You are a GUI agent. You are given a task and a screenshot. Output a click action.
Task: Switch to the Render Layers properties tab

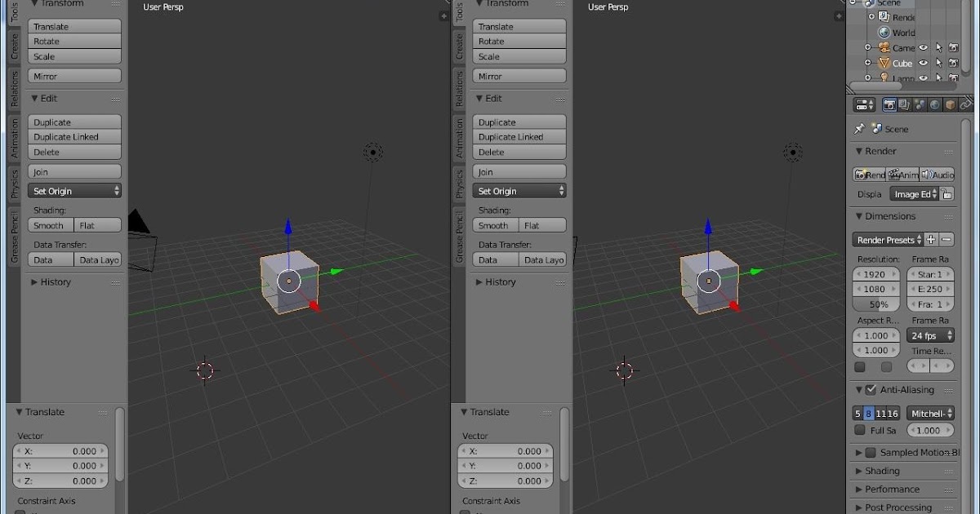coord(904,104)
